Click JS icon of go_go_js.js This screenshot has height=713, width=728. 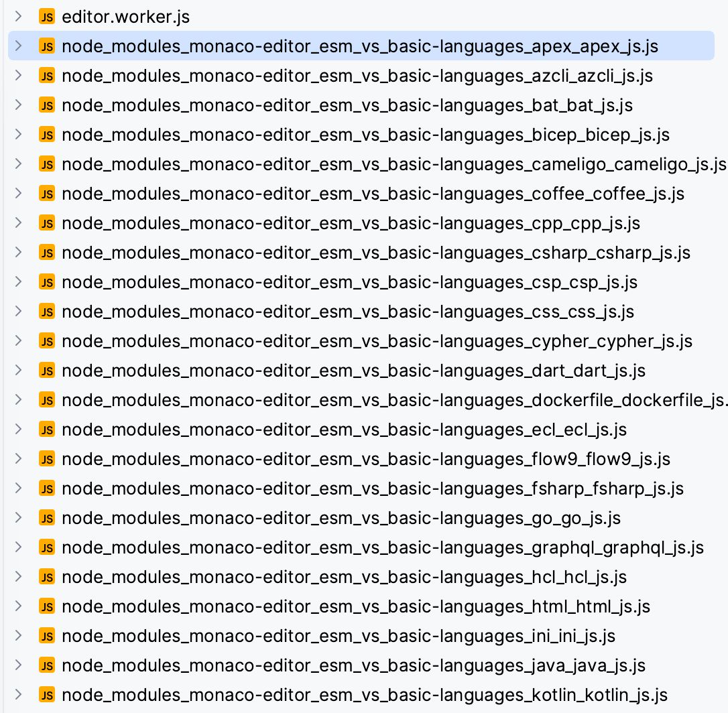click(47, 517)
